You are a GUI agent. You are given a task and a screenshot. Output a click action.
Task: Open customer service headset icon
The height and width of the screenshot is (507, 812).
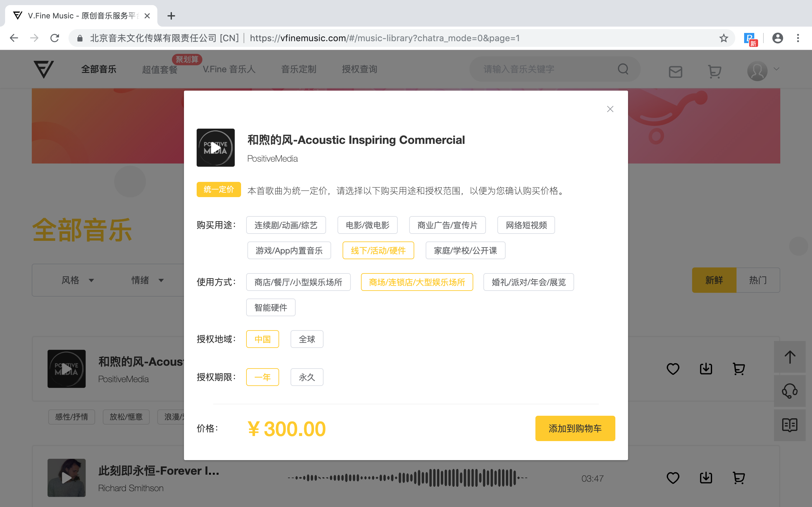(x=789, y=391)
